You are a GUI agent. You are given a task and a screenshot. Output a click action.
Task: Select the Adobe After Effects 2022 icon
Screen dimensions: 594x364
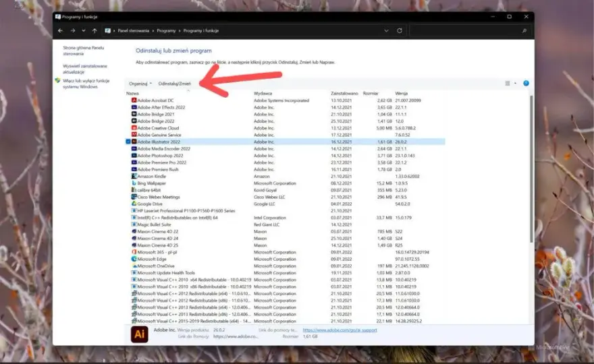point(134,107)
